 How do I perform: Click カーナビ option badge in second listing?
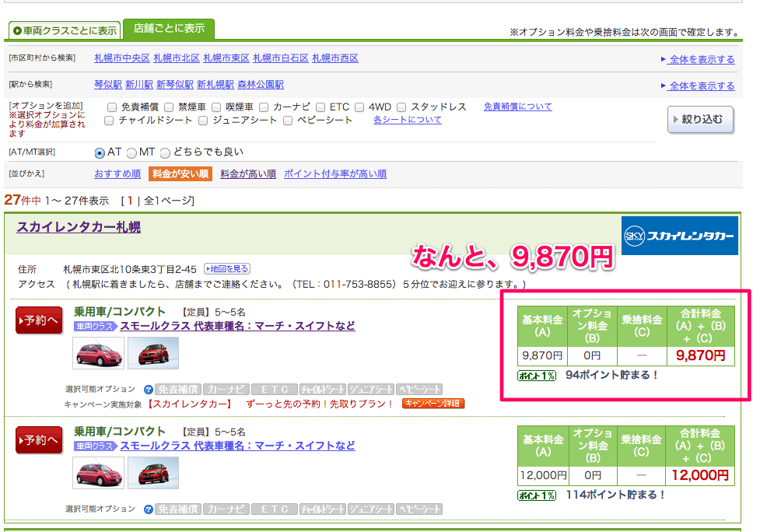tap(226, 509)
